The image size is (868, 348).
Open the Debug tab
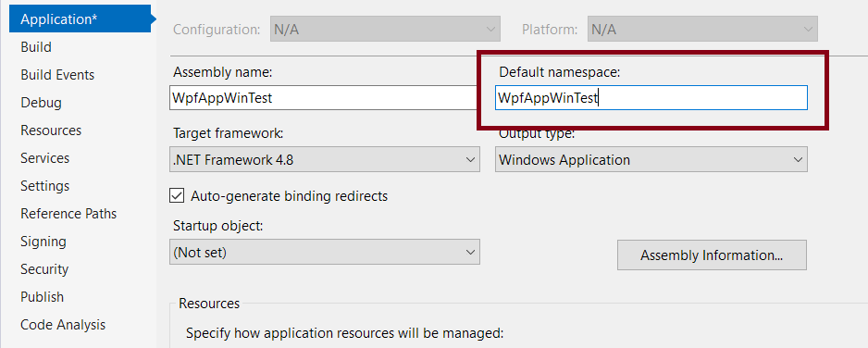pos(41,103)
